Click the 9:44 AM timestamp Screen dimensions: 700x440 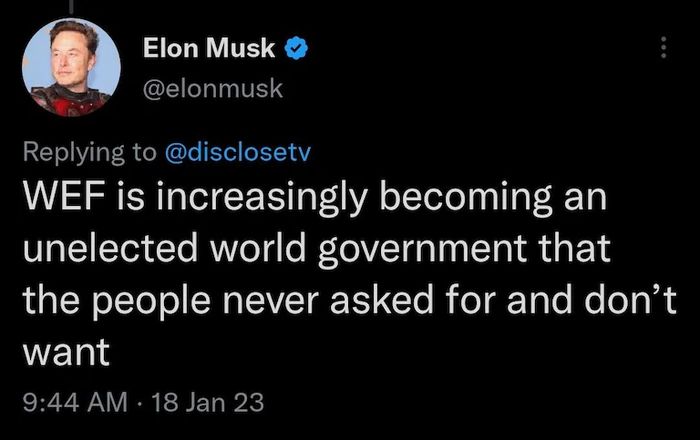click(x=75, y=402)
